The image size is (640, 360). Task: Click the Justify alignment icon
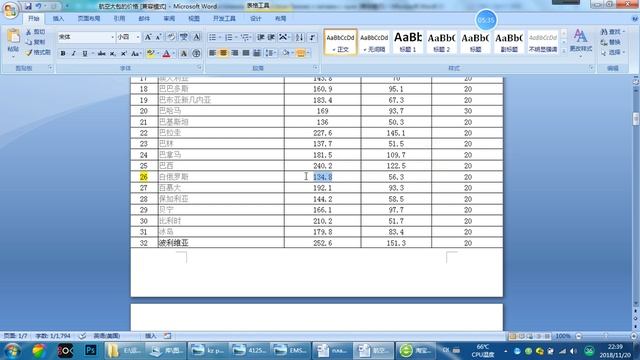246,53
